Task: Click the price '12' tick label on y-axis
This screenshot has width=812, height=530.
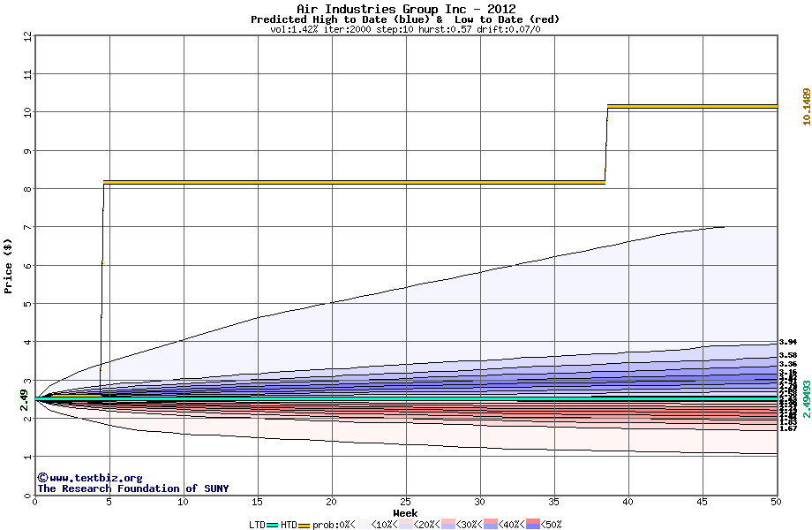Action: tap(27, 37)
